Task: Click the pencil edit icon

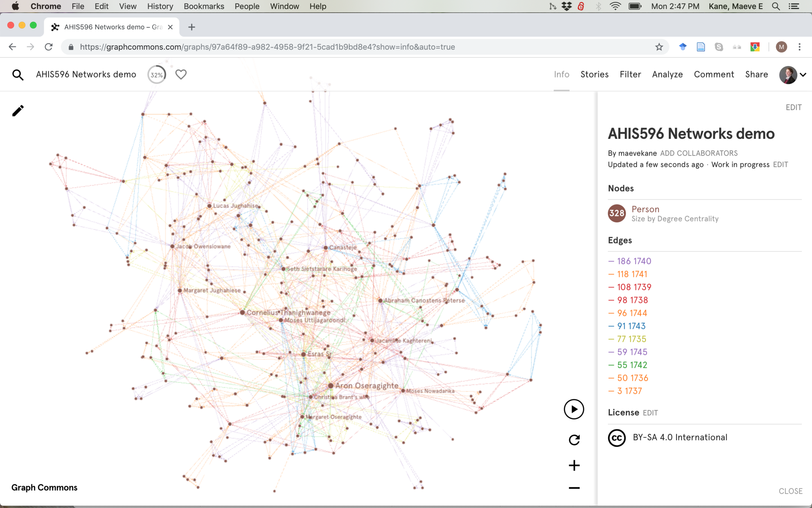Action: (x=18, y=111)
